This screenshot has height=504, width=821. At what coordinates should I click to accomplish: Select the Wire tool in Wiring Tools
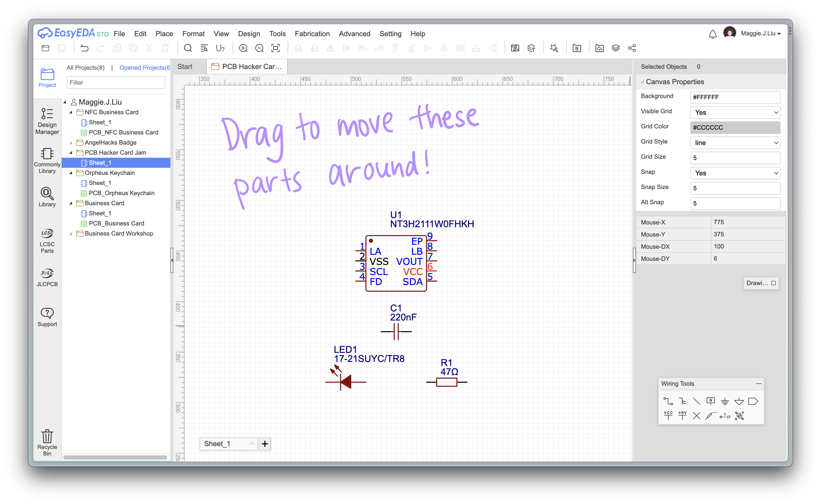668,401
